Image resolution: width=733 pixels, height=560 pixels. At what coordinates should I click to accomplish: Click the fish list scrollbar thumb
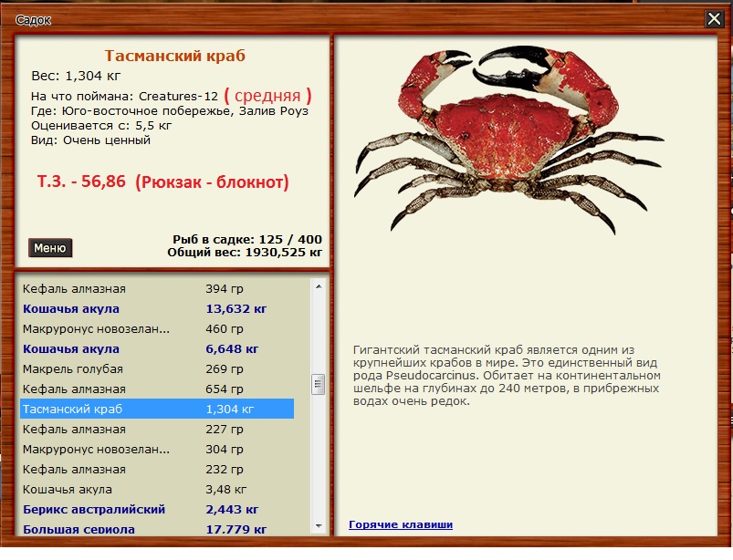(318, 382)
